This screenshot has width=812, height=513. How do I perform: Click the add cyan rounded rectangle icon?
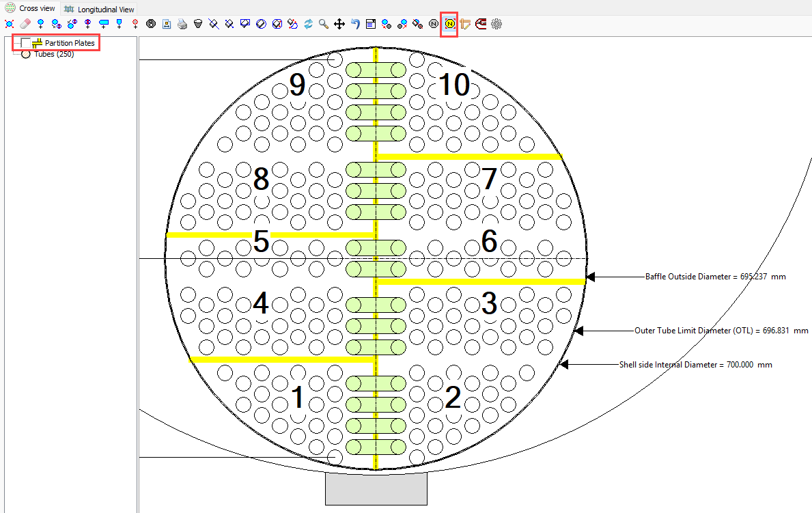(x=104, y=24)
